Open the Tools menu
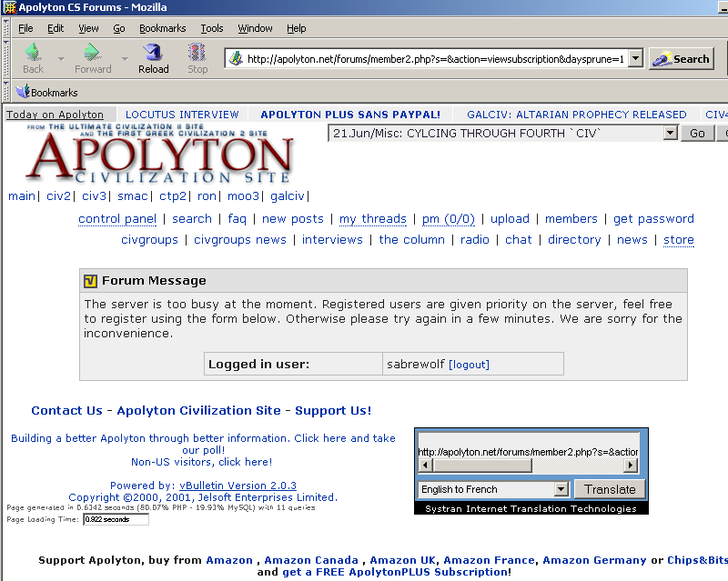This screenshot has width=728, height=581. 211,28
